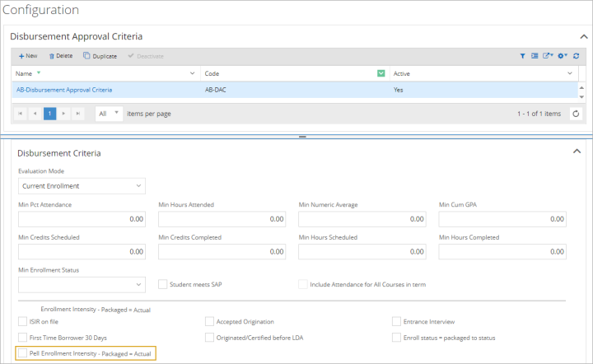Click the Min Hours Completed field
Image resolution: width=593 pixels, height=364 pixels.
502,252
